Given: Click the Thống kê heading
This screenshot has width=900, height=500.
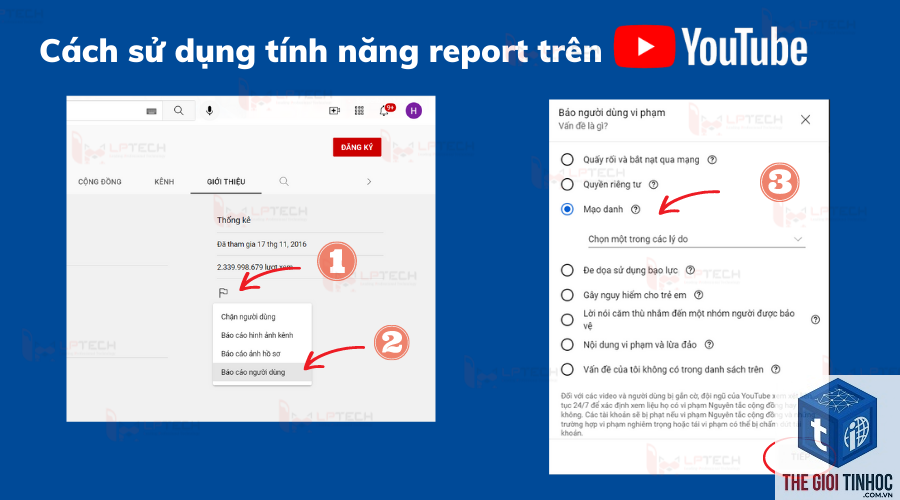Looking at the screenshot, I should (234, 220).
